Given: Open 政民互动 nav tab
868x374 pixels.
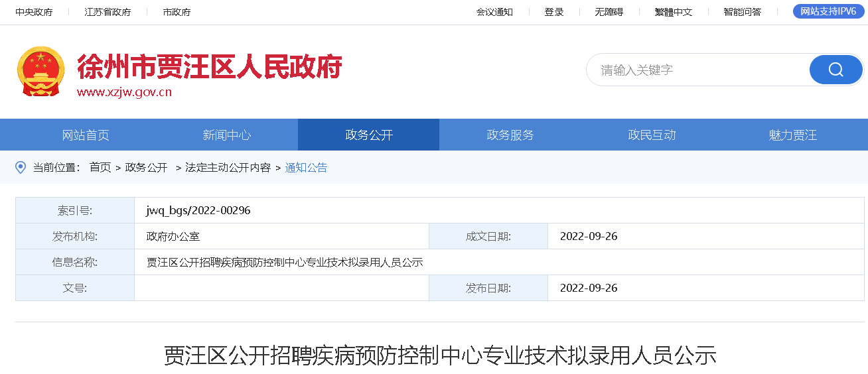Looking at the screenshot, I should click(x=652, y=135).
